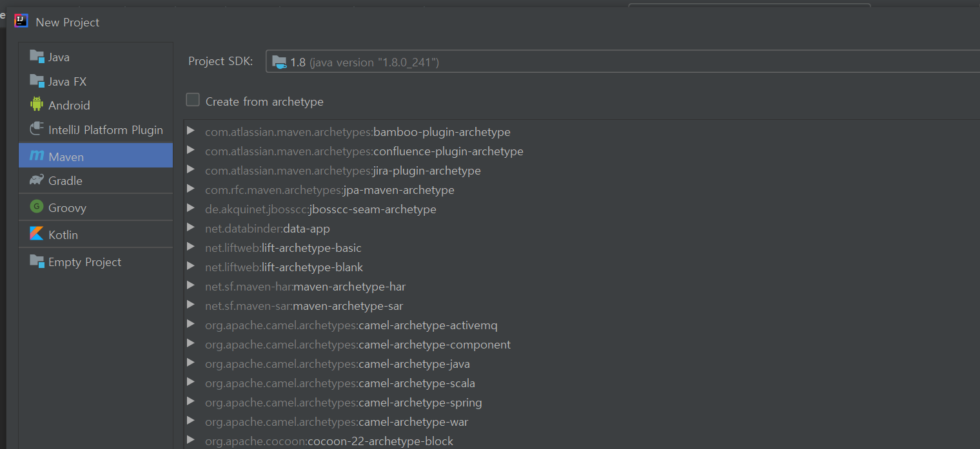980x449 pixels.
Task: Choose Android project type
Action: (96, 105)
